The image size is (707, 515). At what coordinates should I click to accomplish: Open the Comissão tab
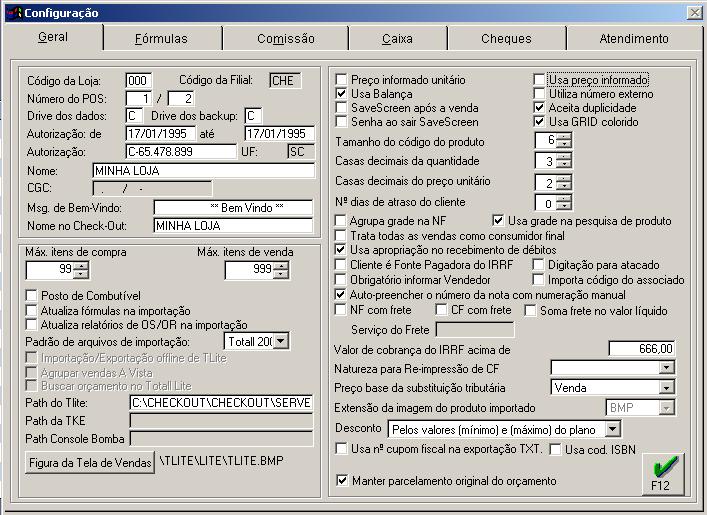click(x=285, y=39)
